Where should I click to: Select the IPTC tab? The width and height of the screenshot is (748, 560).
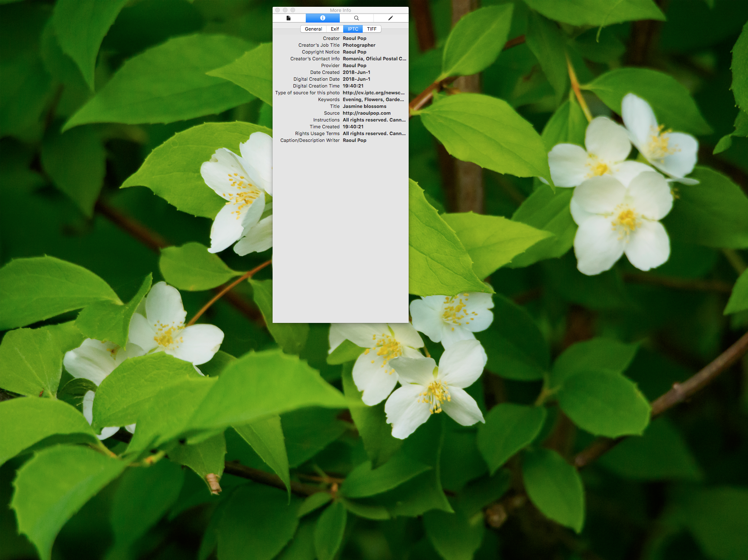[353, 29]
